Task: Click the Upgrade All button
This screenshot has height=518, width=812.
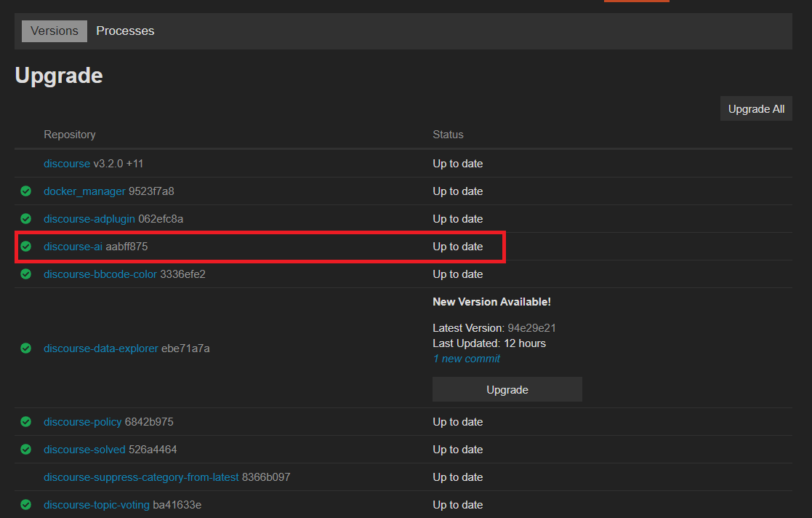Action: tap(756, 109)
